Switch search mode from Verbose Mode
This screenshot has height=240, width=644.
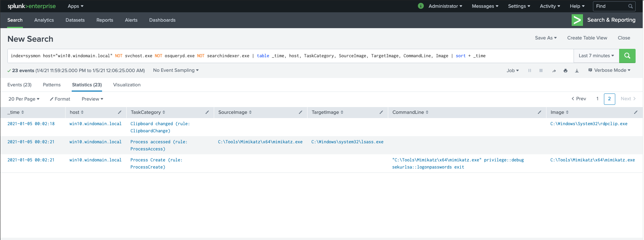pyautogui.click(x=609, y=70)
